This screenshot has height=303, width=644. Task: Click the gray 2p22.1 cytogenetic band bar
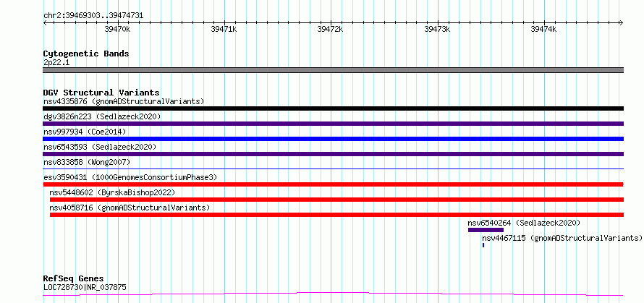[x=333, y=70]
